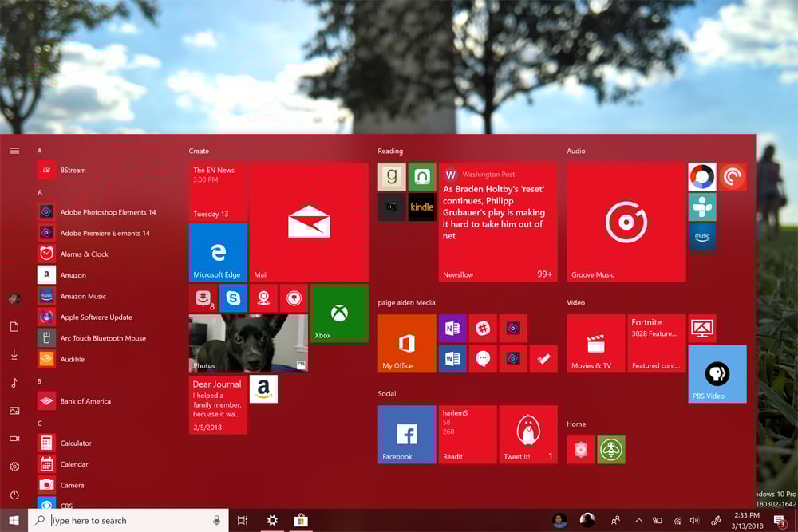Open the Groove Music tile
Image resolution: width=798 pixels, height=532 pixels.
(x=626, y=222)
